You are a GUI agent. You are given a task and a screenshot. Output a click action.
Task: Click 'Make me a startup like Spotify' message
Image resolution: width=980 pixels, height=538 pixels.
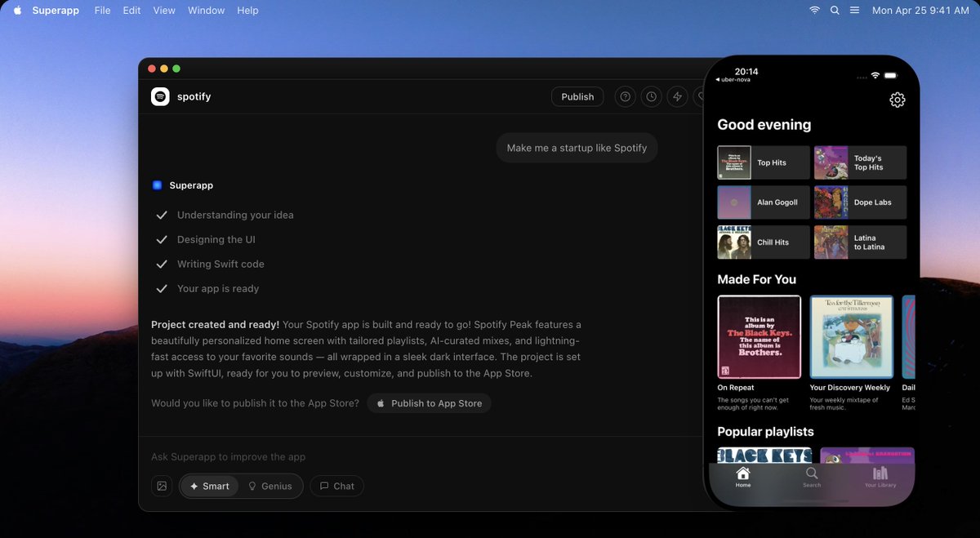point(577,148)
